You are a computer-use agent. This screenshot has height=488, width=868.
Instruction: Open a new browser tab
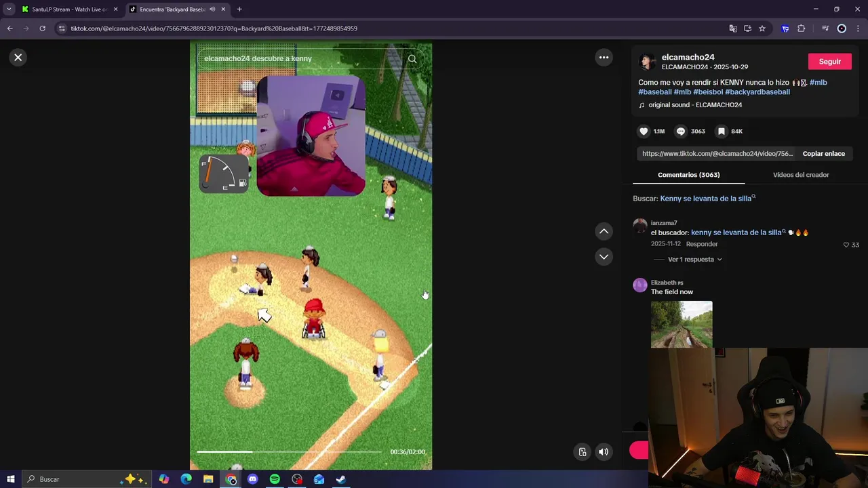[239, 9]
